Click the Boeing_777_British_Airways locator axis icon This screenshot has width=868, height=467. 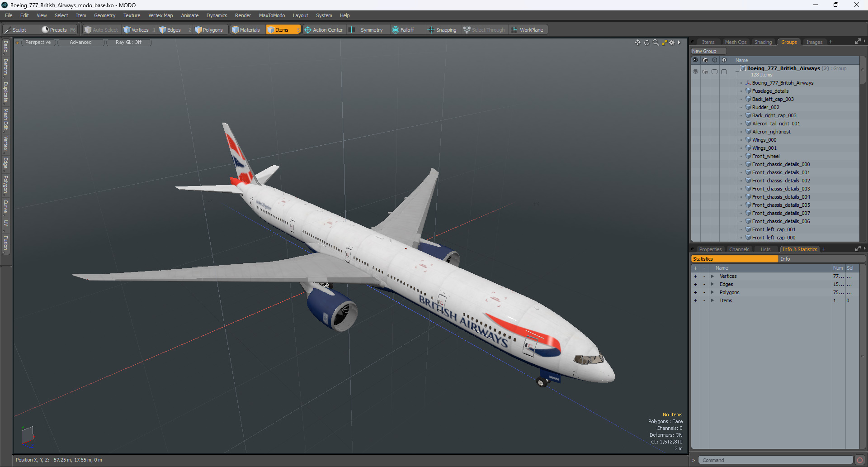click(x=748, y=83)
